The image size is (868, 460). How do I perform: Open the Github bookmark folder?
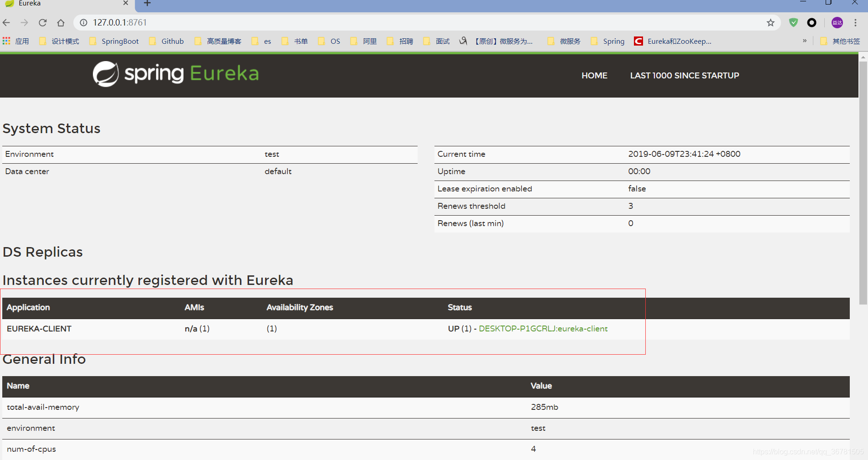click(x=167, y=41)
